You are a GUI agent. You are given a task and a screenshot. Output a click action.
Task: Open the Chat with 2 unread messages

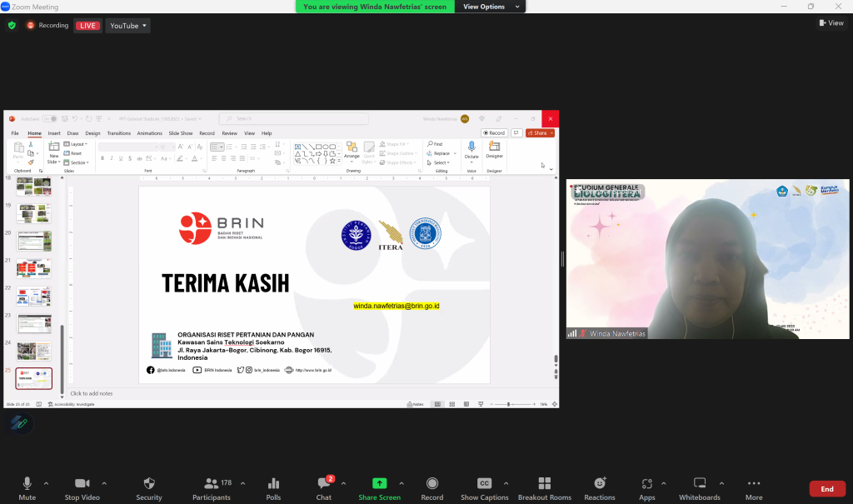click(324, 488)
